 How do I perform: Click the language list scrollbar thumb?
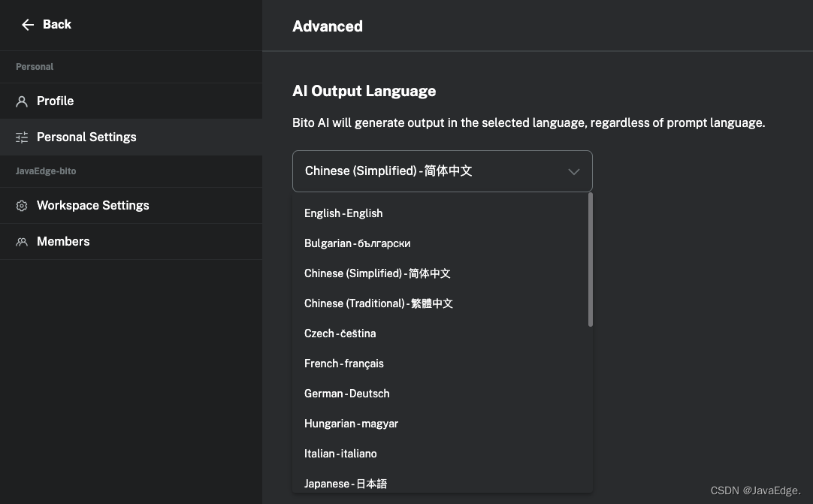(591, 260)
